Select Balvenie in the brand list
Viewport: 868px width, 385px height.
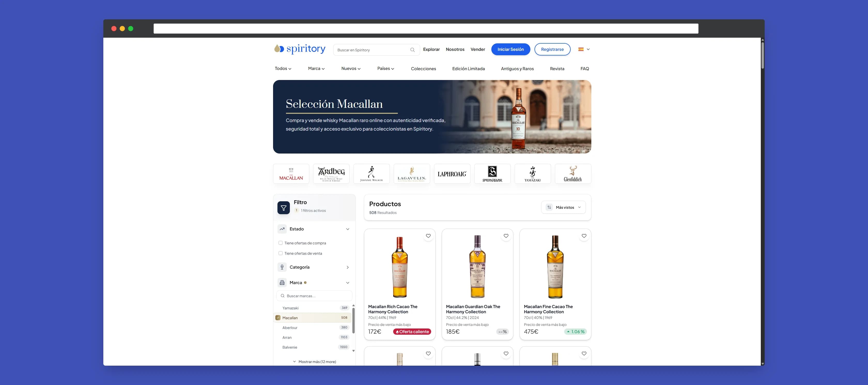tap(312, 347)
